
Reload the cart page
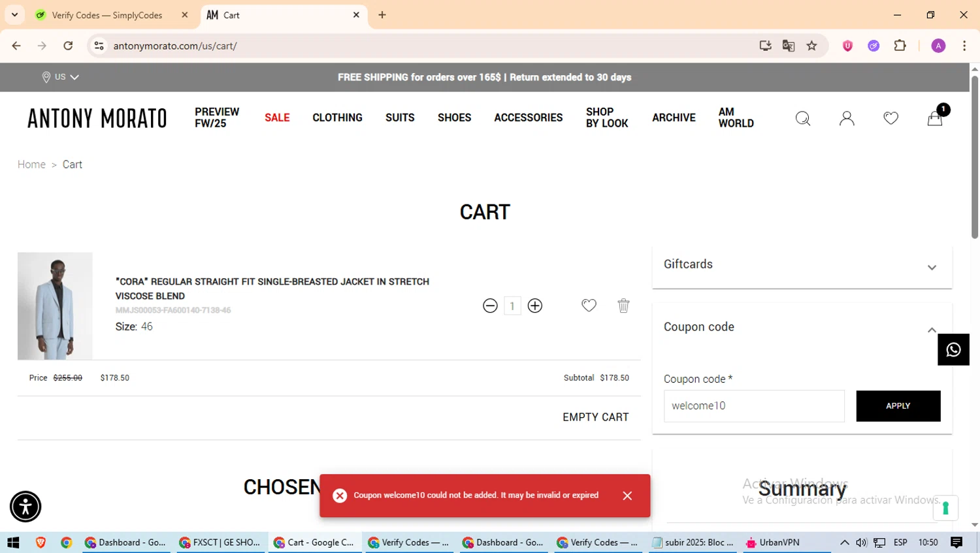[x=68, y=46]
